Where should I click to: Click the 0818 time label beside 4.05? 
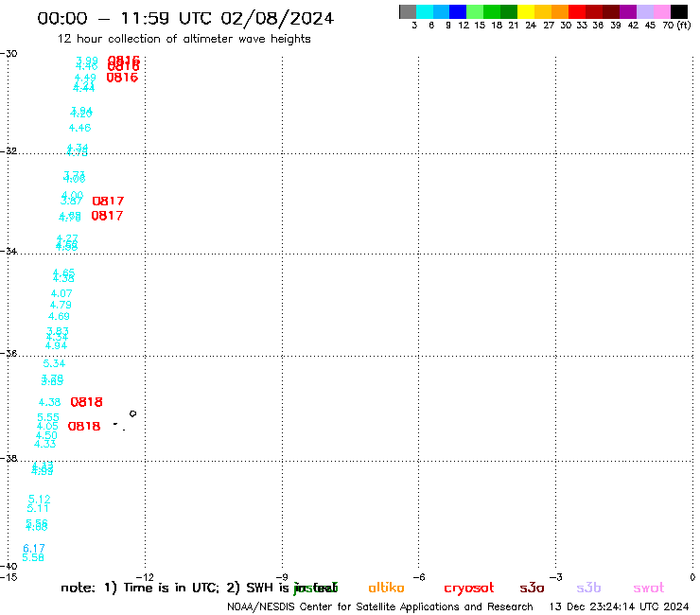84,426
